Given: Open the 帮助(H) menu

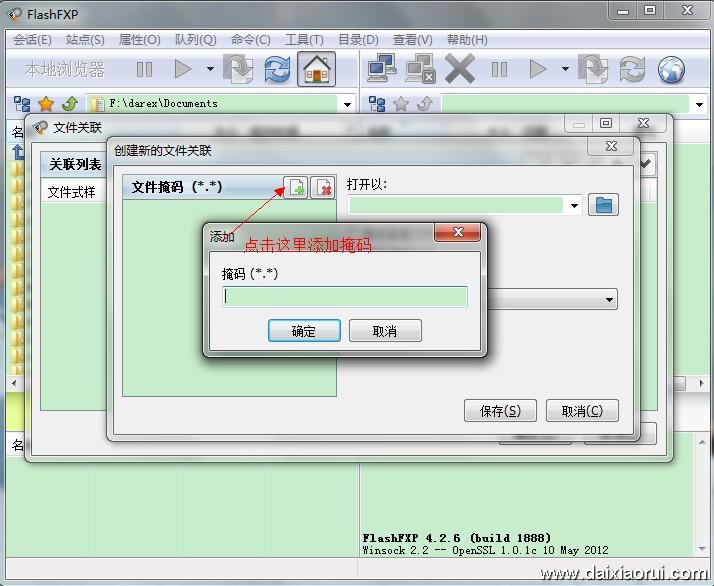Looking at the screenshot, I should click(x=467, y=40).
